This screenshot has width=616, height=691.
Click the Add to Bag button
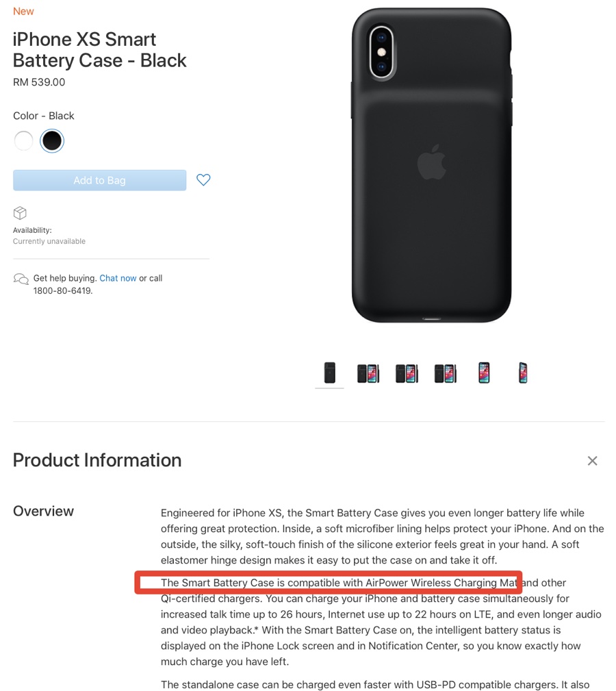(99, 179)
